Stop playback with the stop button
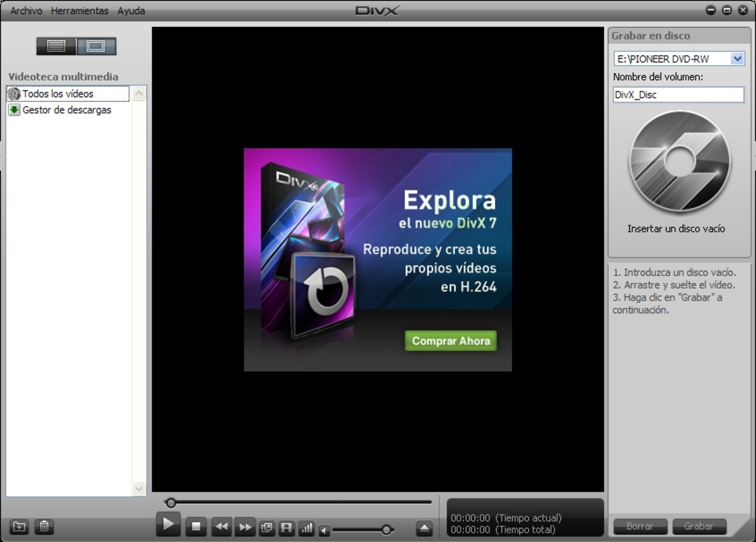The image size is (756, 542). point(196,526)
